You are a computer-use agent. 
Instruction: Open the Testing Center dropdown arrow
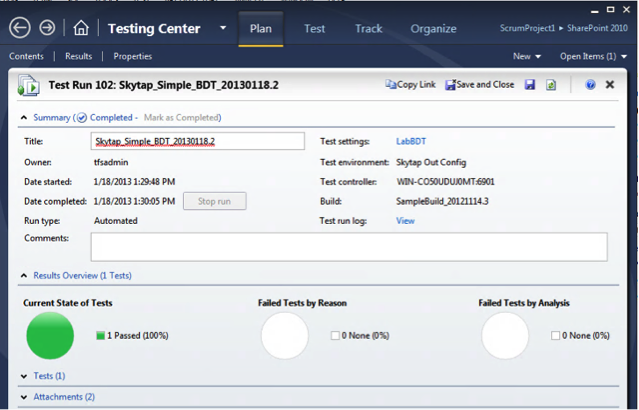(223, 28)
